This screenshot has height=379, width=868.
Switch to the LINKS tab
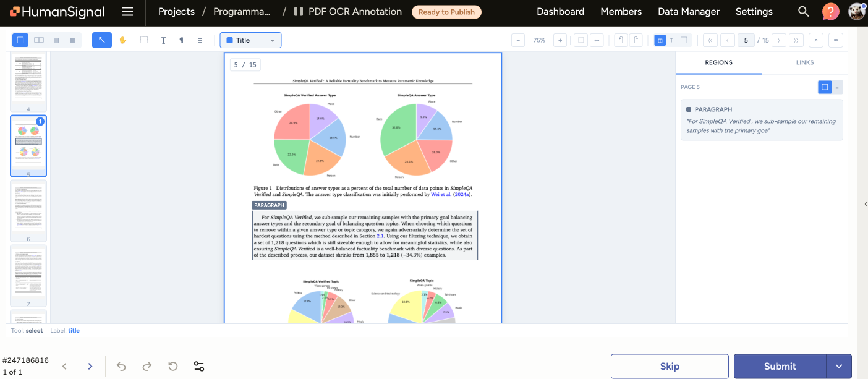pos(805,62)
